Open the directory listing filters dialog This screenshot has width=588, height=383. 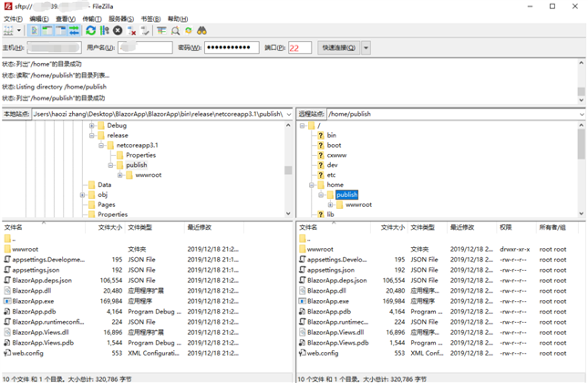pyautogui.click(x=161, y=31)
